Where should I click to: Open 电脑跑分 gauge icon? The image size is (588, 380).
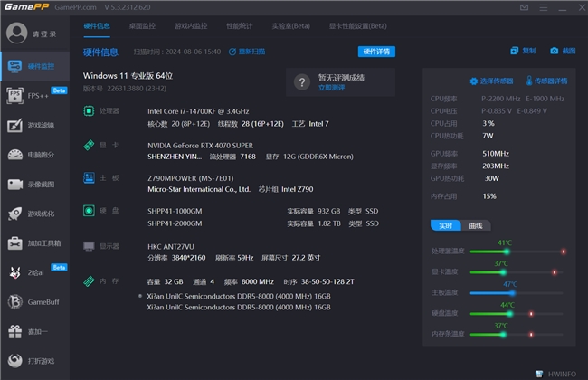pyautogui.click(x=15, y=155)
